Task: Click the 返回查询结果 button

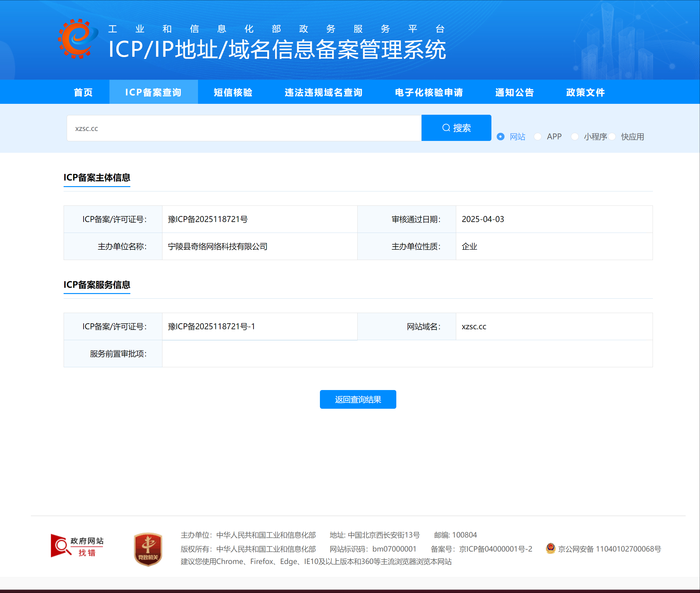Action: (x=358, y=399)
